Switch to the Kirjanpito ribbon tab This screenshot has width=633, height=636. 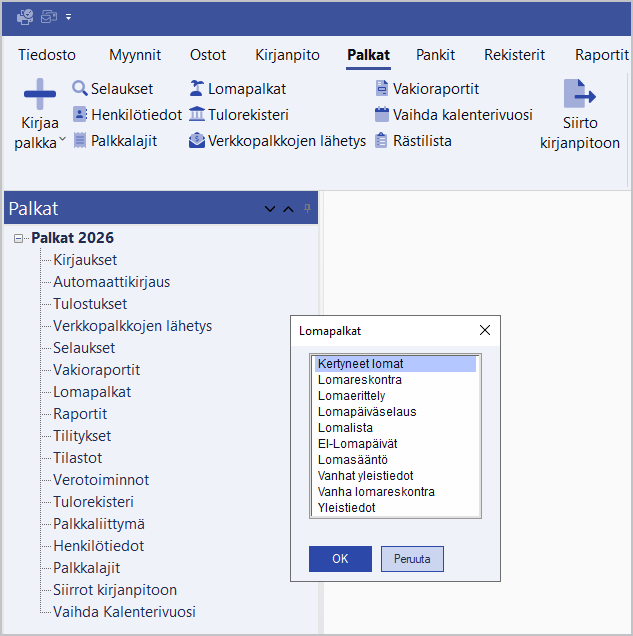tap(286, 55)
